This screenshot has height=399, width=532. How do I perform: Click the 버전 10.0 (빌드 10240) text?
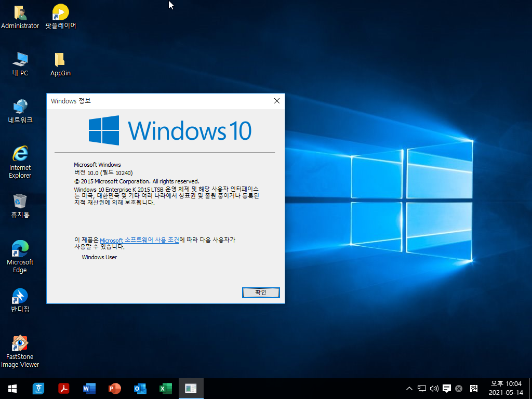tap(103, 172)
